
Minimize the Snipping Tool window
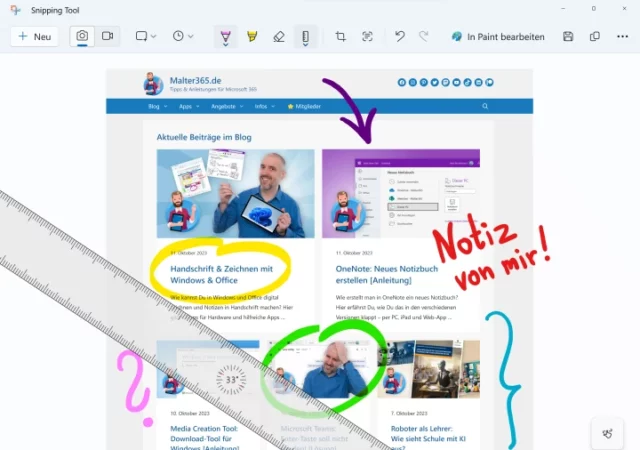[x=563, y=9]
